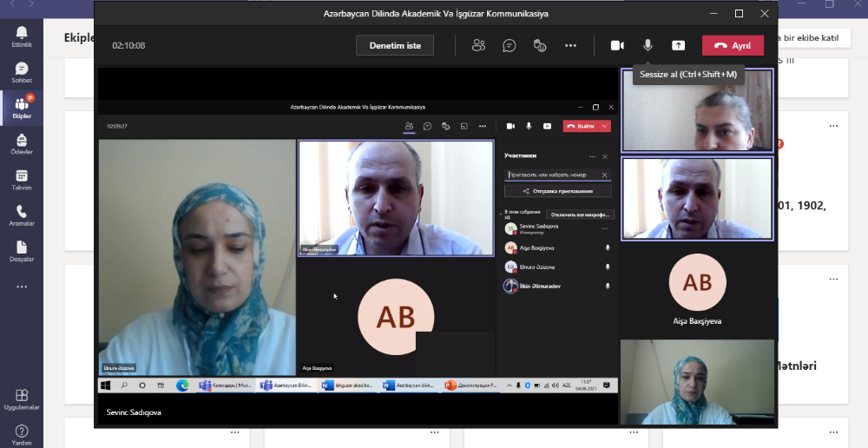Open Dosyalar files in the sidebar
The image size is (868, 448).
tap(22, 252)
